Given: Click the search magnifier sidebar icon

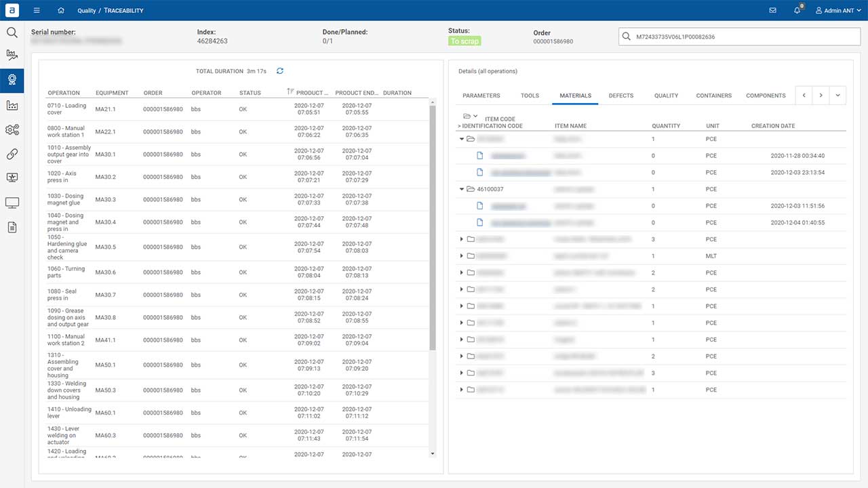Looking at the screenshot, I should tap(12, 32).
